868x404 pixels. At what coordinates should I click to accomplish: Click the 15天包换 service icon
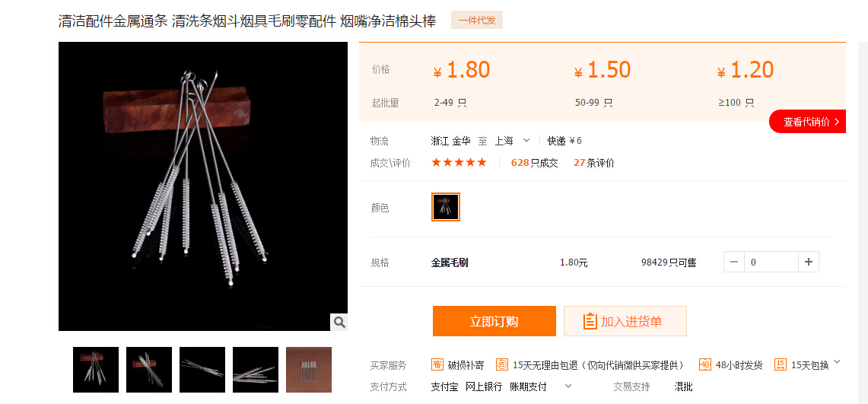(781, 364)
